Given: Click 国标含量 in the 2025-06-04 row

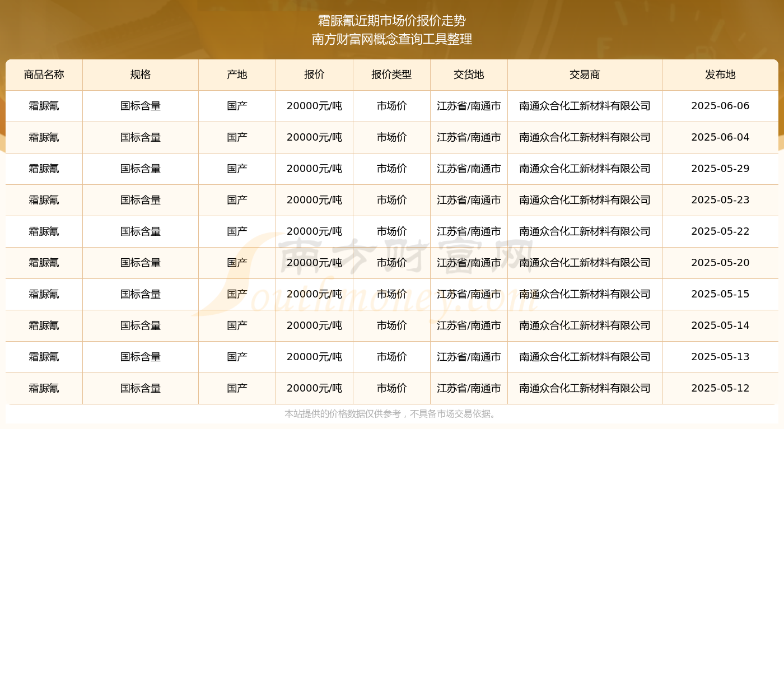Looking at the screenshot, I should [x=141, y=137].
